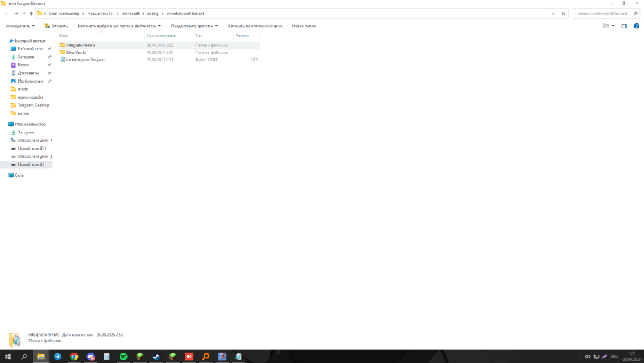644x363 pixels.
Task: Open Telegram Desktop folder in sidebar
Action: 33,105
